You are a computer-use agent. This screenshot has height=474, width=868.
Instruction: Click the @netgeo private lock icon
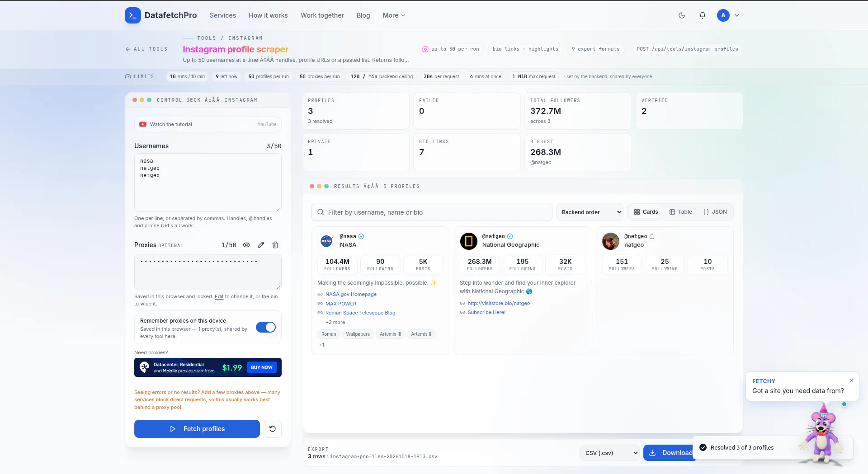pos(652,236)
